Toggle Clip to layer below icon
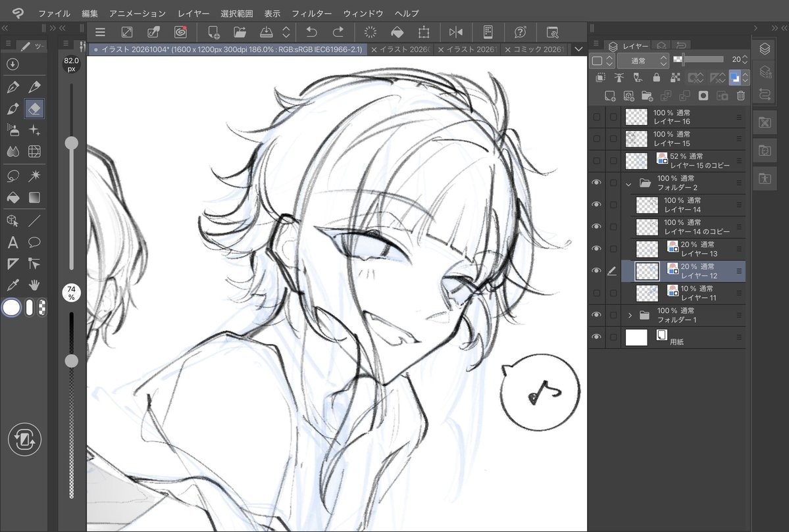789x532 pixels. (600, 78)
